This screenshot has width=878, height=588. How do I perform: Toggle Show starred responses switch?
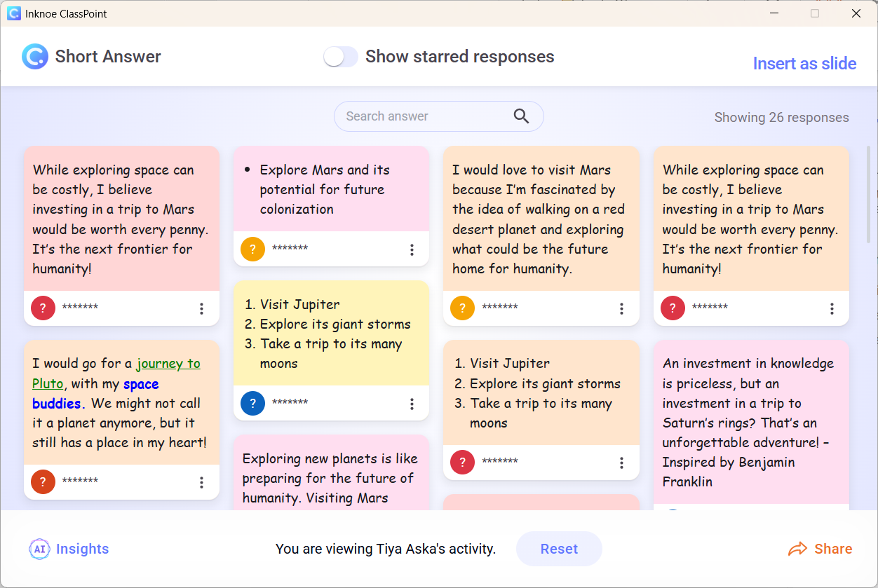[x=341, y=57]
